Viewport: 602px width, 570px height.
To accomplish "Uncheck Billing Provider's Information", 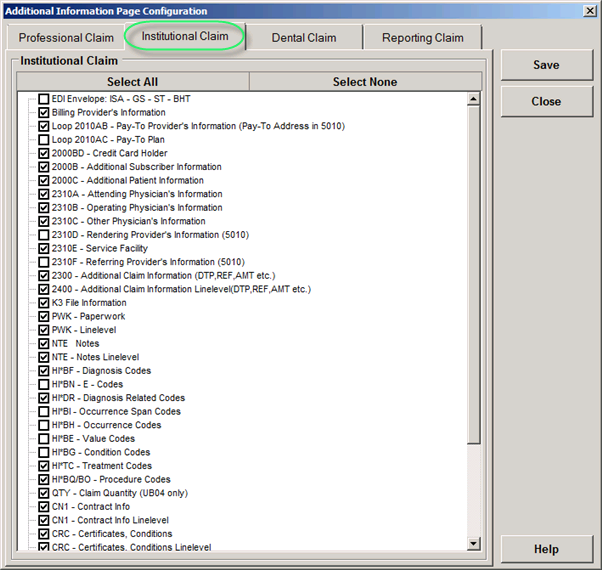I will (43, 113).
